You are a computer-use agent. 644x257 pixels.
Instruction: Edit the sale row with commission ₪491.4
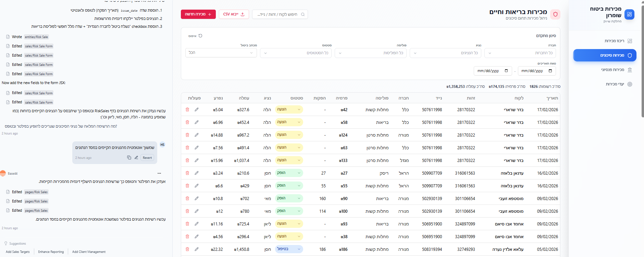[x=197, y=148]
